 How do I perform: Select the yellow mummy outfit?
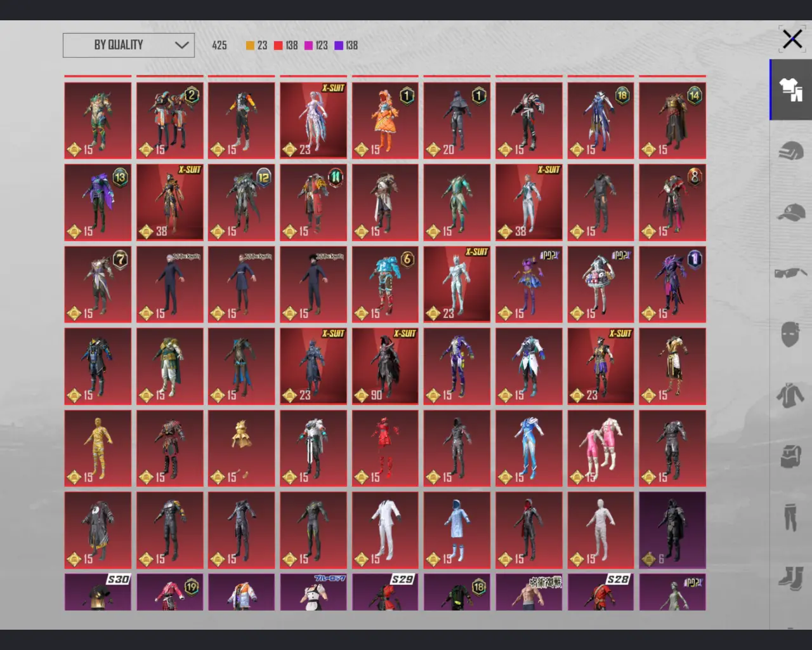tap(98, 448)
